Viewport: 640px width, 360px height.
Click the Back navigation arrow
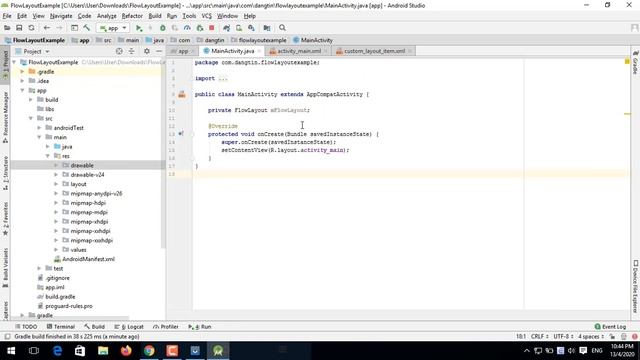click(47, 28)
